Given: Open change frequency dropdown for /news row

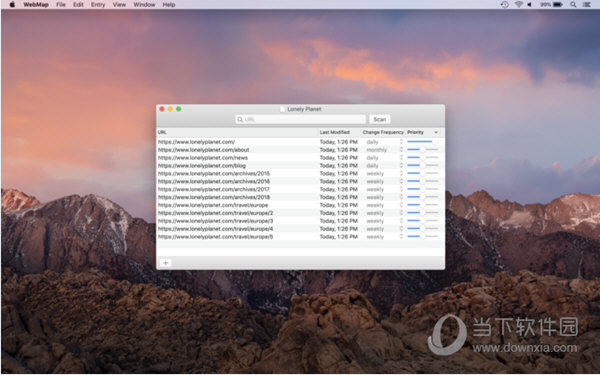Looking at the screenshot, I should pos(383,158).
